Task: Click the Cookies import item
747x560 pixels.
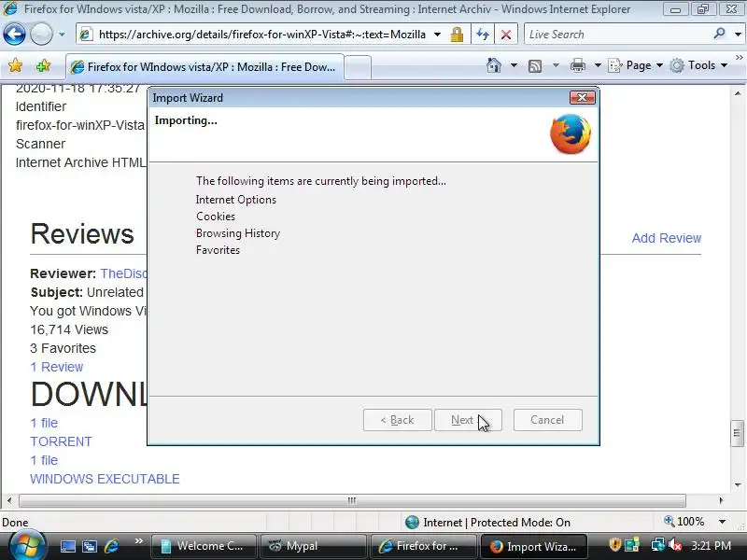Action: coord(216,217)
